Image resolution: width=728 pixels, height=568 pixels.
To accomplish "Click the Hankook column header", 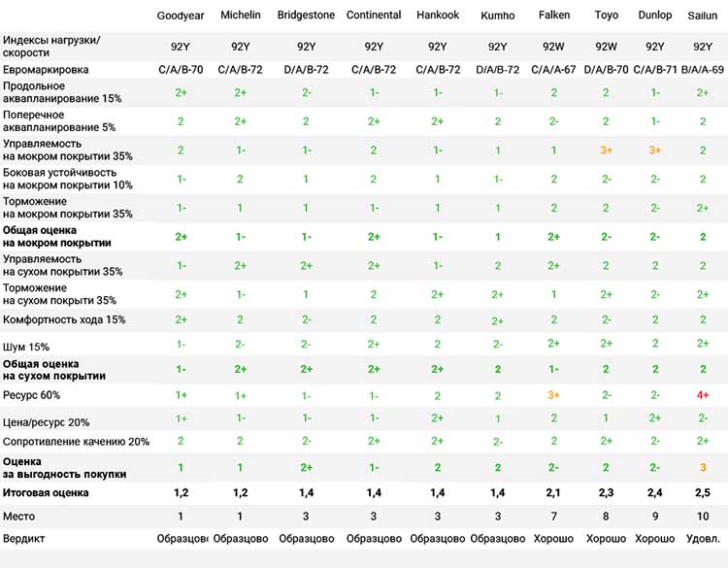I will point(438,16).
